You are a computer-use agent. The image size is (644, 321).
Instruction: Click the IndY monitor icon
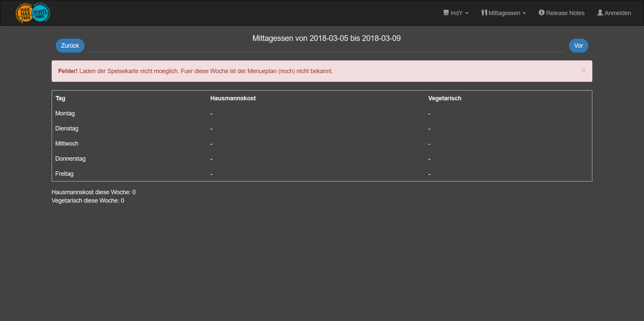coord(446,13)
